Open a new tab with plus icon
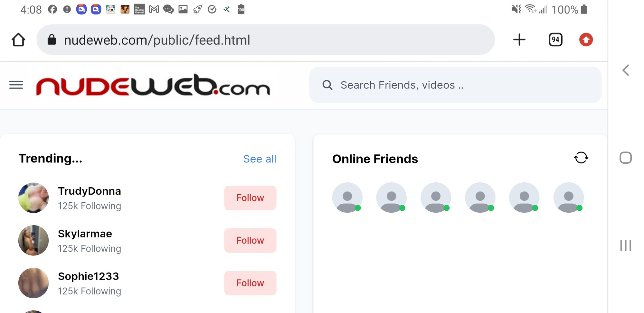Image resolution: width=644 pixels, height=313 pixels. tap(519, 40)
